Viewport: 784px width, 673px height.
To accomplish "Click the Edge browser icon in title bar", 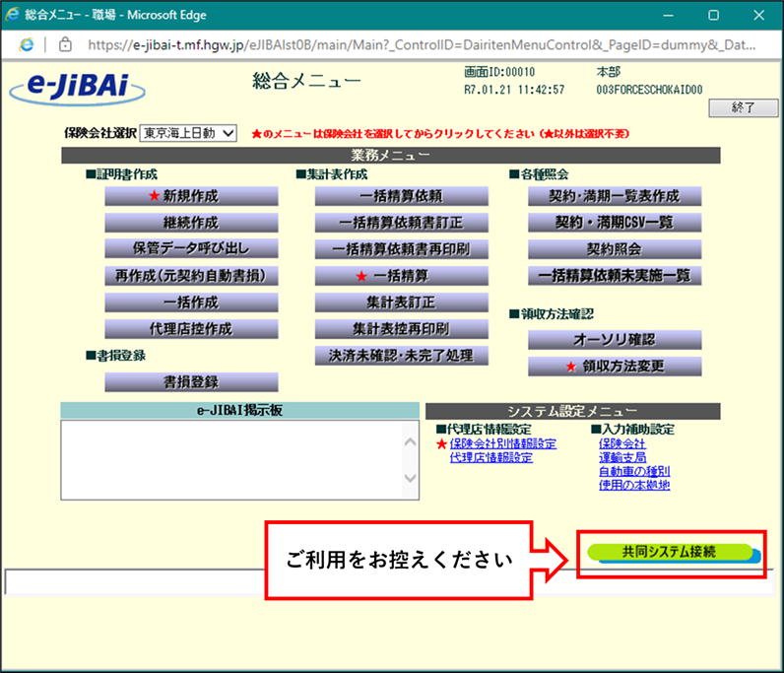I will click(x=14, y=15).
